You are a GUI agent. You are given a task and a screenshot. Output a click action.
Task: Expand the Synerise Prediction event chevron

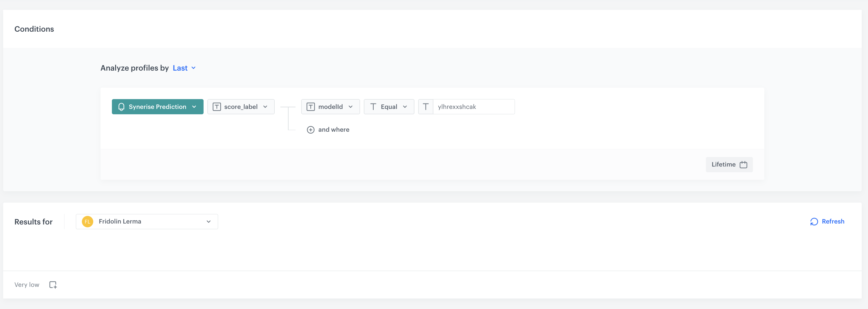(x=194, y=107)
